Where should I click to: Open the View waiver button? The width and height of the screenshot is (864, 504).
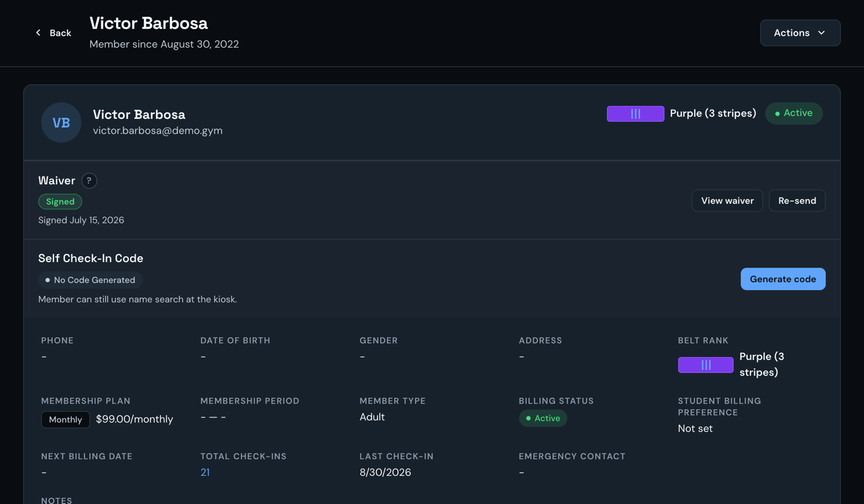click(727, 201)
